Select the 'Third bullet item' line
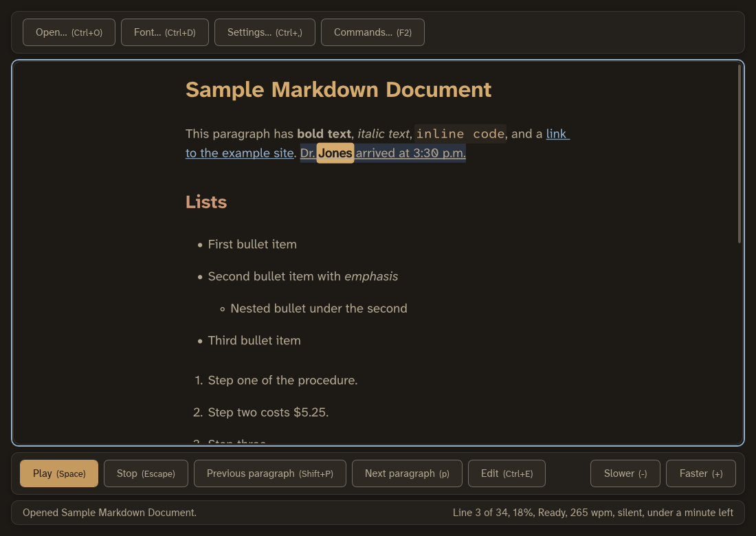 pyautogui.click(x=254, y=340)
